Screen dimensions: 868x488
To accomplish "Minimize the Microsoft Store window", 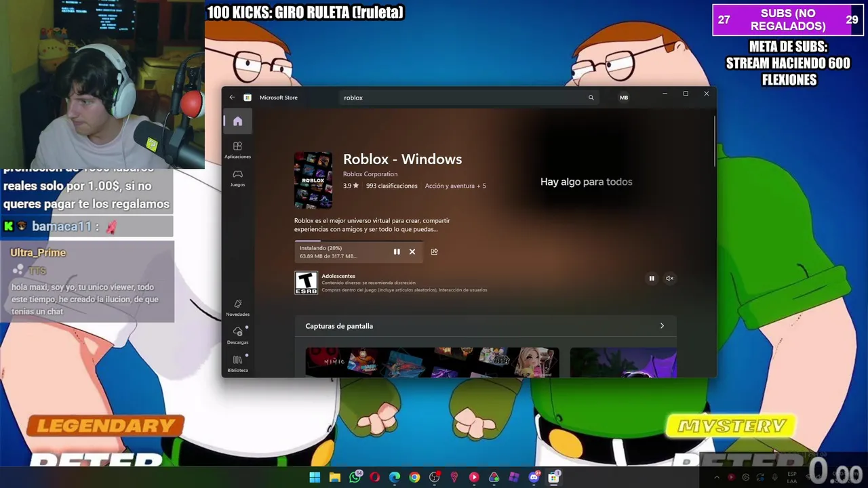I will (665, 94).
